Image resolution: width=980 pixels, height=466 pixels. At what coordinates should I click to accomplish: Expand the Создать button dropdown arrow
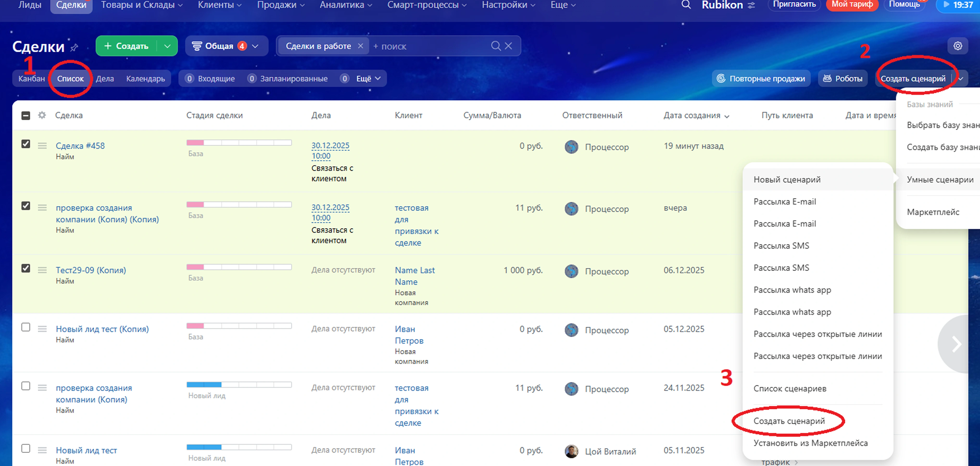pos(167,46)
